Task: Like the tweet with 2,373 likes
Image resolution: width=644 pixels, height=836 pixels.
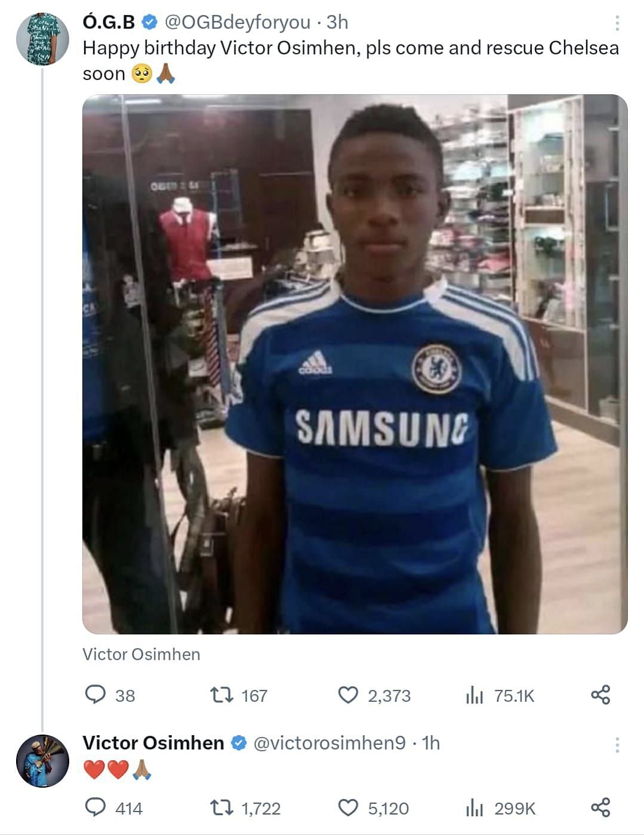Action: coord(348,695)
